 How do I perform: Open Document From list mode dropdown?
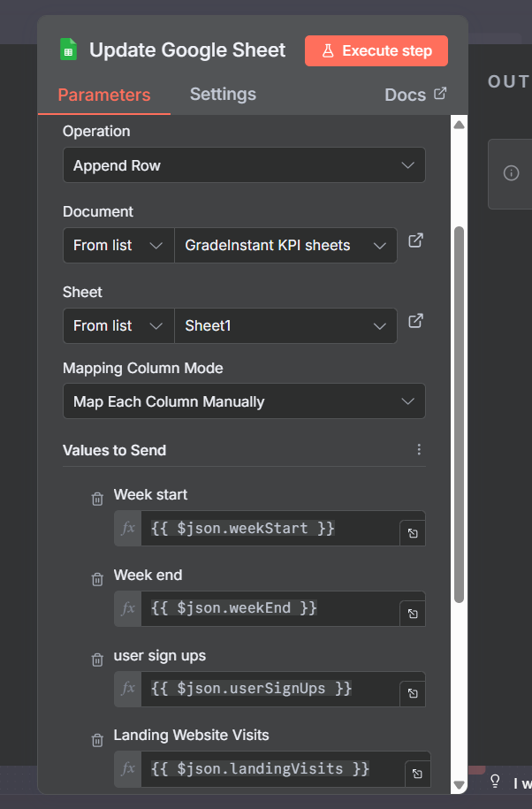pos(118,246)
